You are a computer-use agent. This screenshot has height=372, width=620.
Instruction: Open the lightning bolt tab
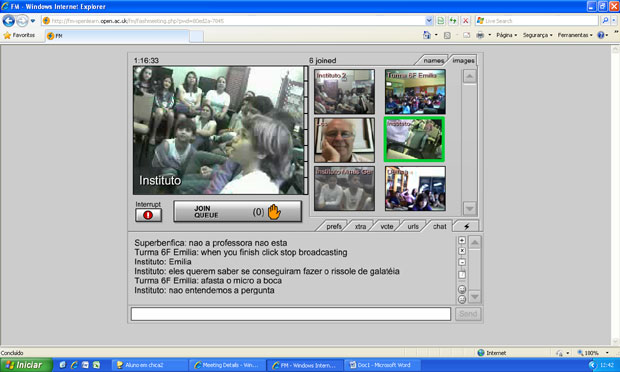[x=467, y=226]
